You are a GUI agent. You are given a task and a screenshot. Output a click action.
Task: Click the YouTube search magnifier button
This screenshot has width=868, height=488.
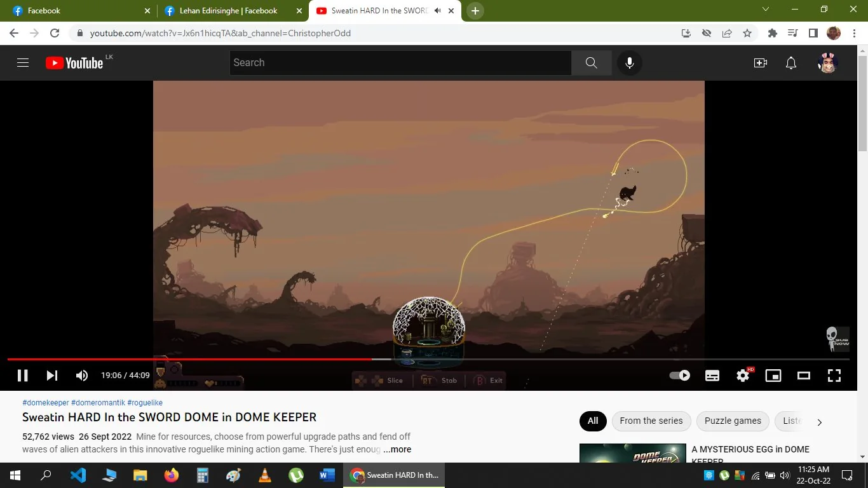[591, 63]
